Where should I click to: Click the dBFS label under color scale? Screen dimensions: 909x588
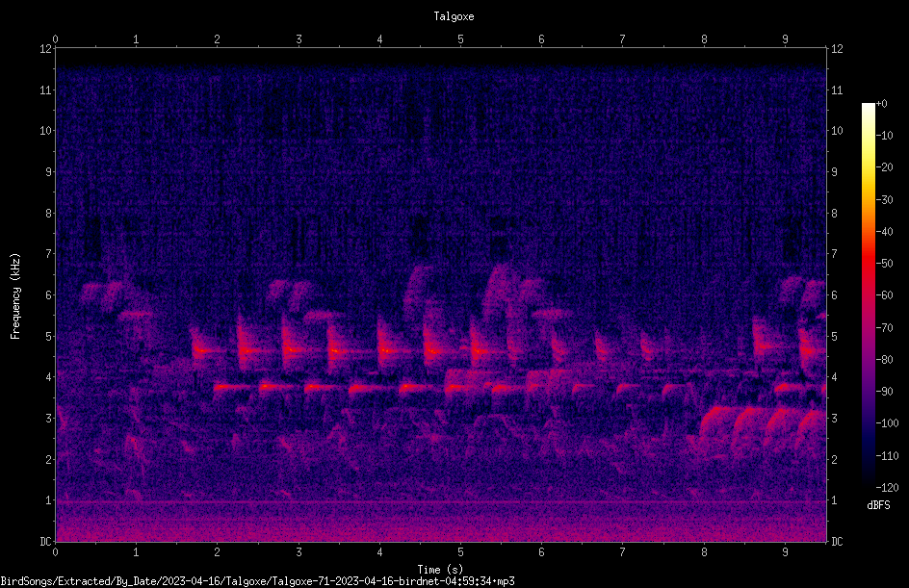[x=878, y=505]
